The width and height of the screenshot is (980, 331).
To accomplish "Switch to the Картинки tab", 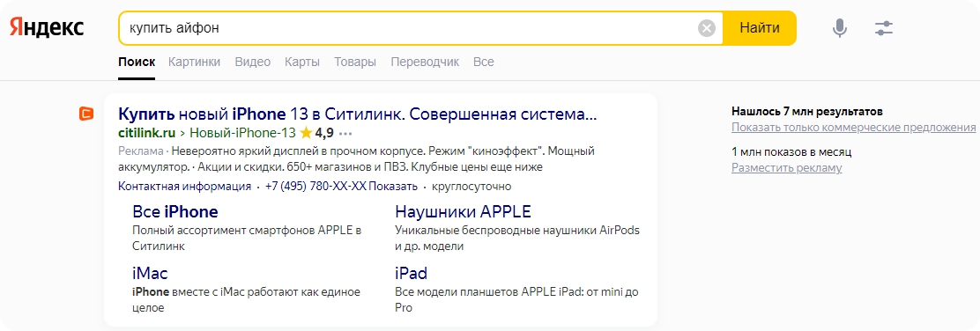I will pos(195,62).
